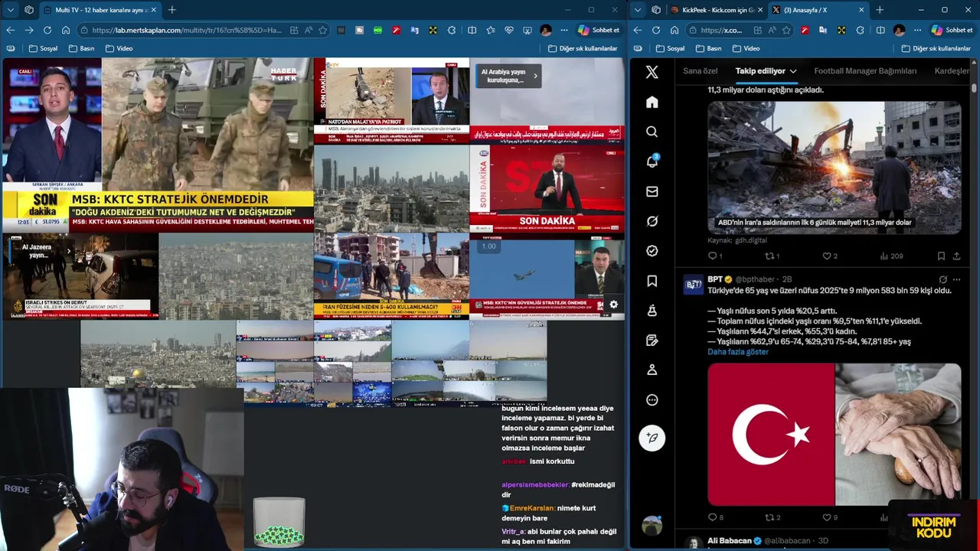
Task: Open Profile in X sidebar
Action: 652,370
